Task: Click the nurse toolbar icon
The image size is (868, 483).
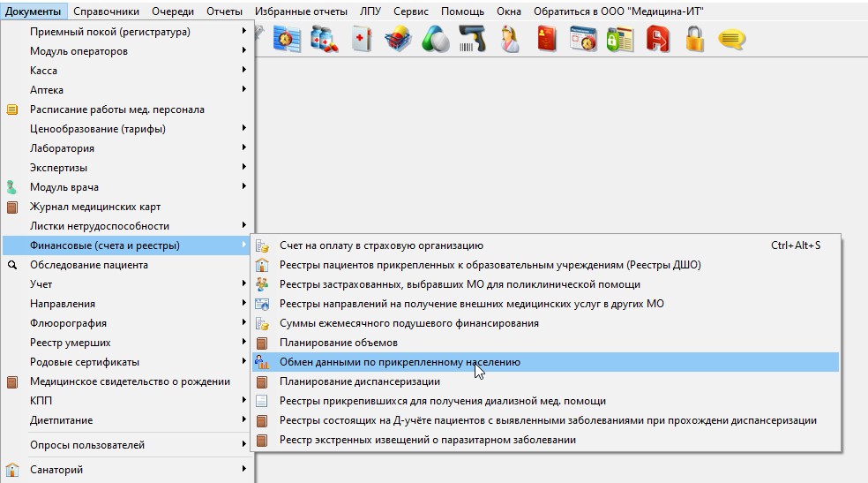Action: coord(510,40)
